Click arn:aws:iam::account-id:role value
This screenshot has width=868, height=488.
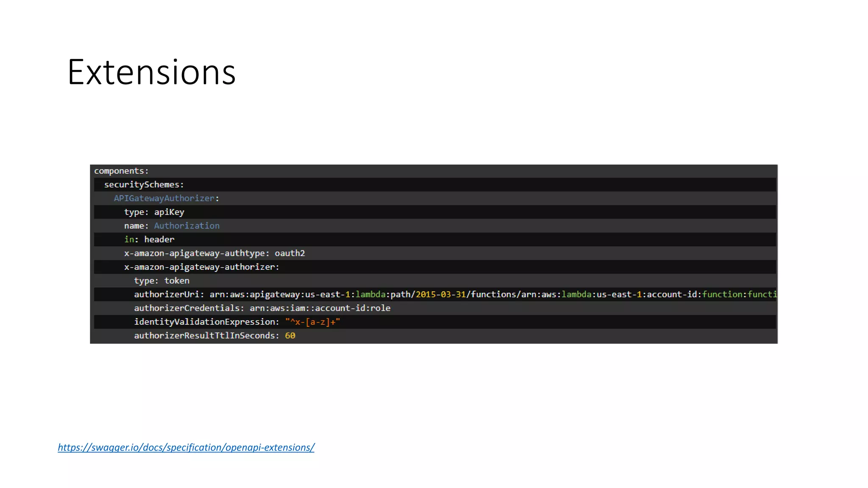click(320, 308)
